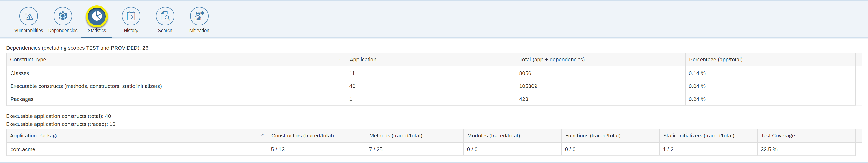Viewport: 868px width, 163px height.
Task: Switch to the Mitigation tab label
Action: point(199,31)
